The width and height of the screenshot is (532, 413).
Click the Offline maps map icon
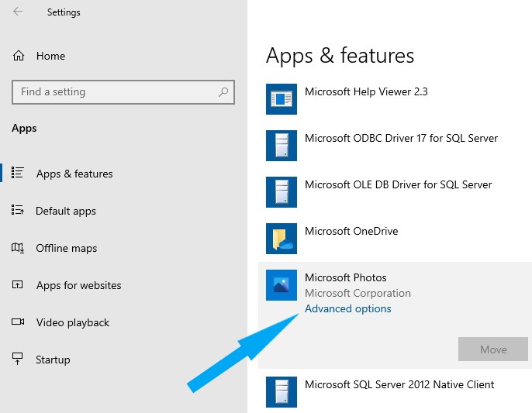coord(18,247)
